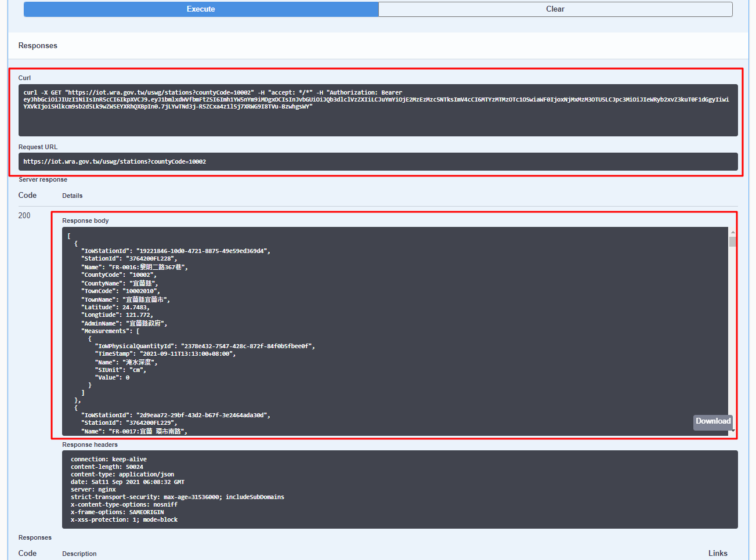Click the Execute button
756x560 pixels.
point(201,9)
